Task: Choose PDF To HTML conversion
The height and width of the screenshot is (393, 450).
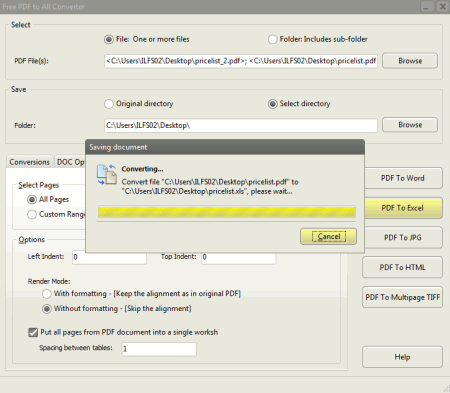Action: pyautogui.click(x=402, y=267)
